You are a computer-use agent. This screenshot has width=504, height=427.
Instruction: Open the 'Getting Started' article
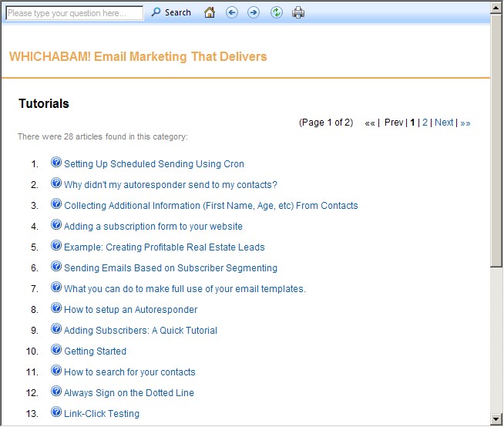tap(95, 351)
